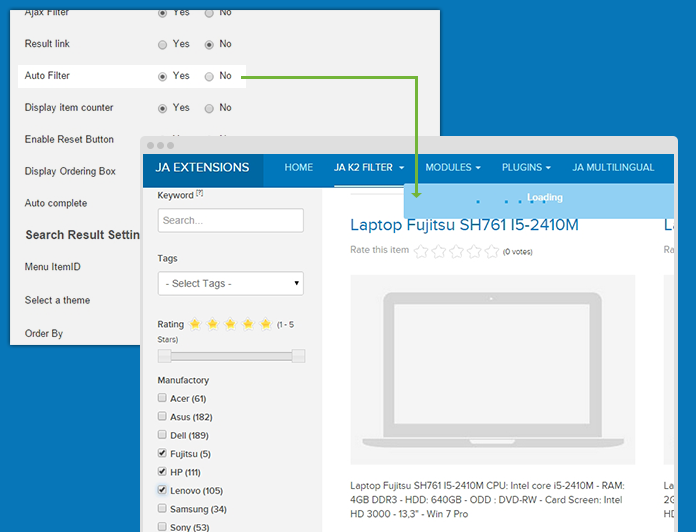
Task: Open the Select Tags dropdown
Action: pos(231,284)
